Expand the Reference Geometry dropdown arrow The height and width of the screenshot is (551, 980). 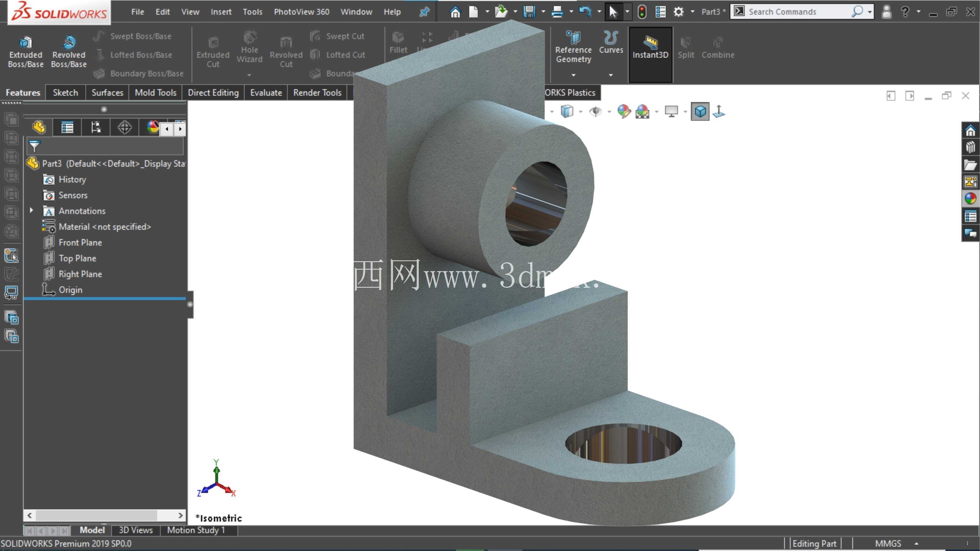pos(573,75)
